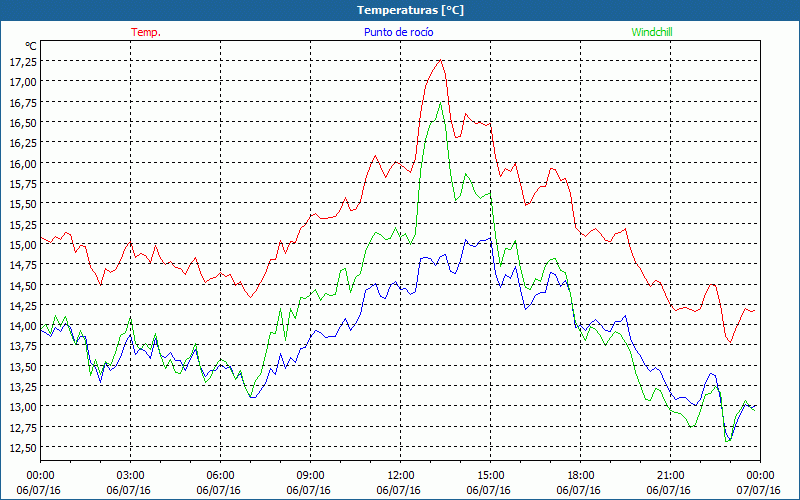Click the green Windchill legend label
Viewport: 800px width, 500px height.
click(x=652, y=32)
